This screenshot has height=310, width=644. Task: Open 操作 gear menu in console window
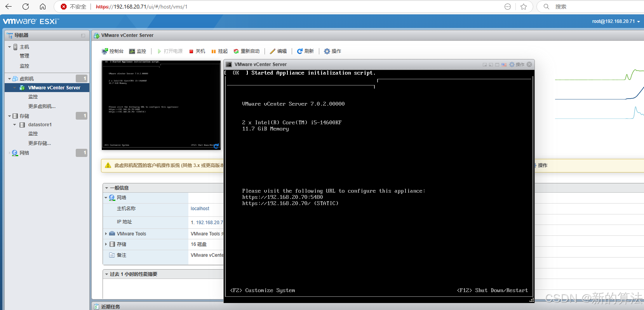(517, 64)
